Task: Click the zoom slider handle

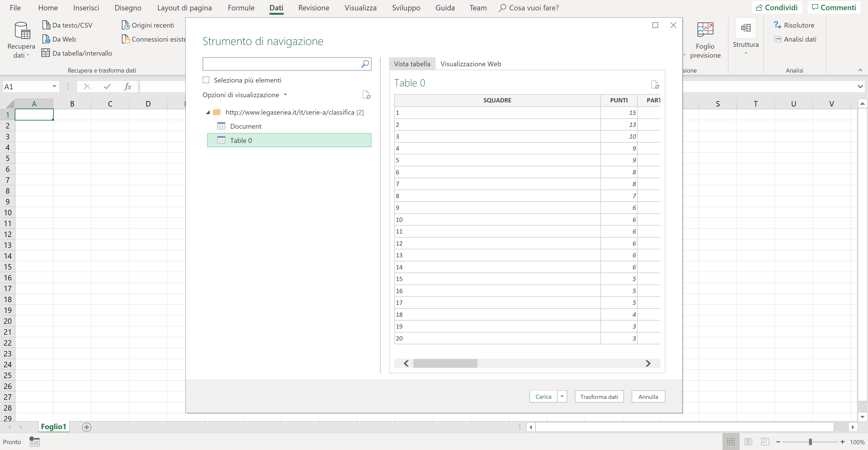Action: pos(810,442)
